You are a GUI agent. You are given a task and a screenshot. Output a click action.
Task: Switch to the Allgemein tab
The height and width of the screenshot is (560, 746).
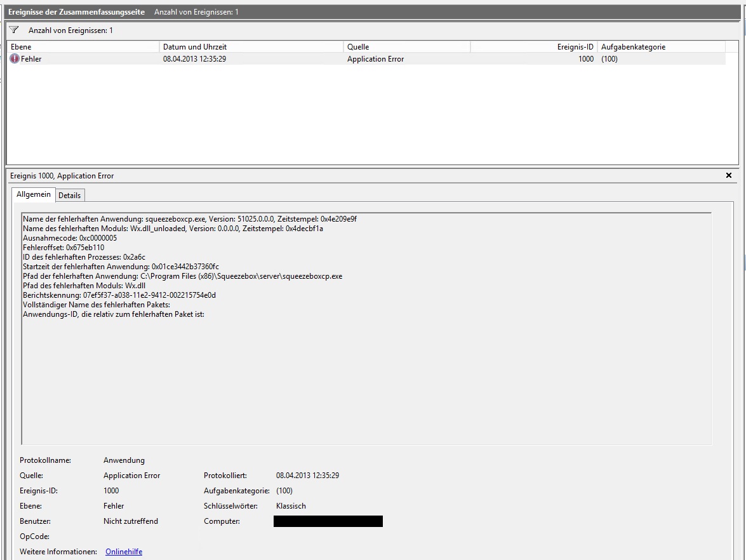(x=33, y=195)
